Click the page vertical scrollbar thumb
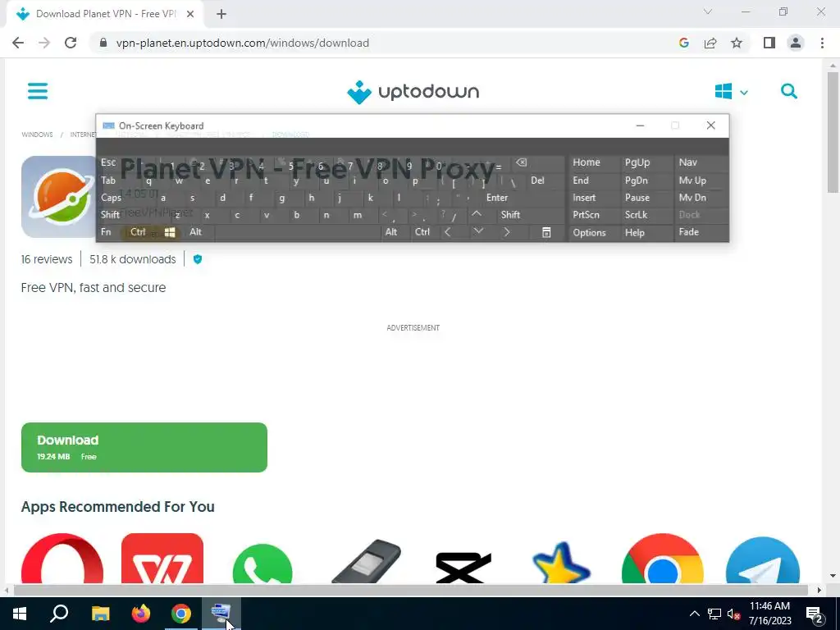 [833, 132]
